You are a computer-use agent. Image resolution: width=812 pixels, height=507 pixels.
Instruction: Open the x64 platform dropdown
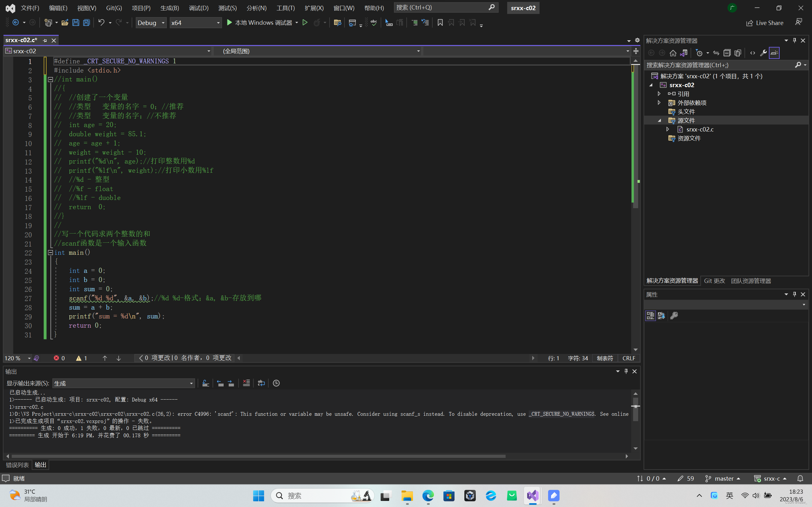195,23
